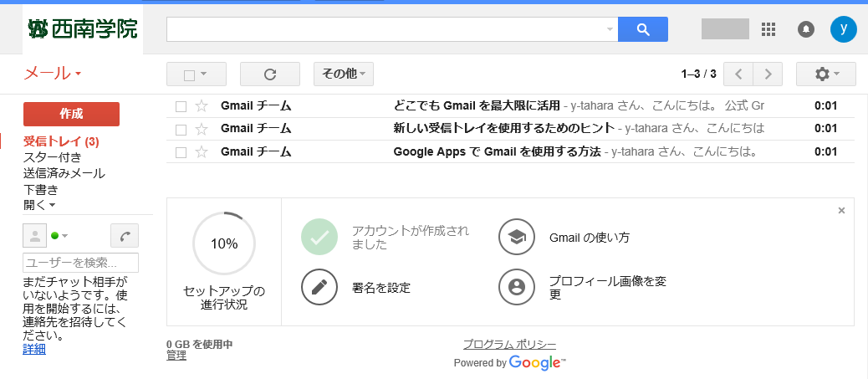The width and height of the screenshot is (868, 379).
Task: Expand the 開く label list
Action: point(39,205)
